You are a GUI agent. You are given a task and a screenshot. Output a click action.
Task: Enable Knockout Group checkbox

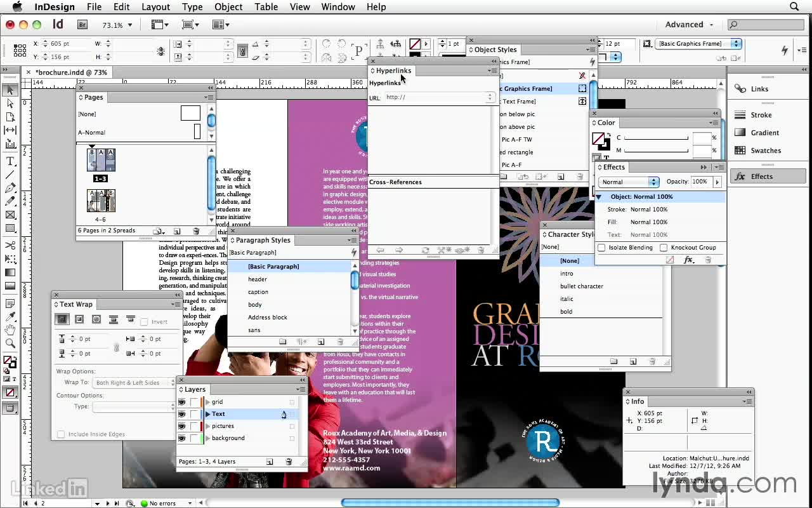pos(664,248)
